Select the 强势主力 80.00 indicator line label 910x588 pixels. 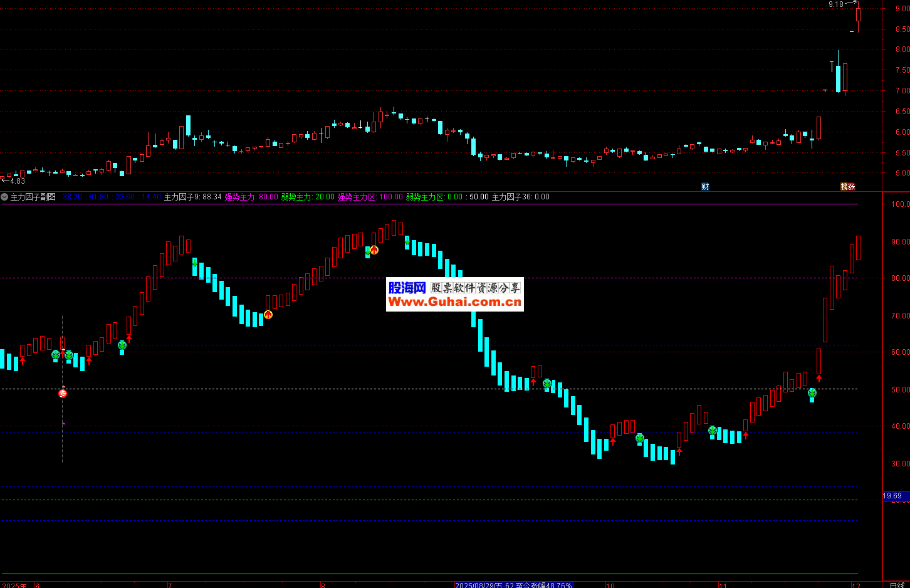click(x=251, y=197)
